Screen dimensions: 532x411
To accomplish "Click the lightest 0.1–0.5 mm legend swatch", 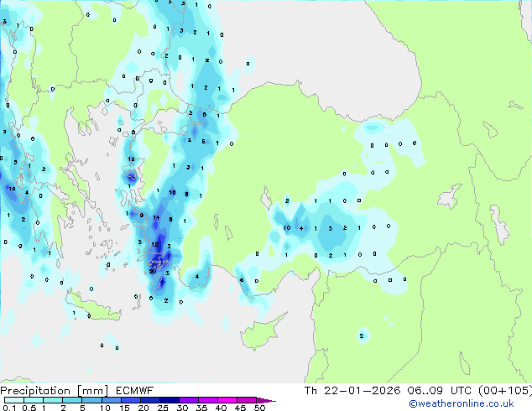I will (14, 400).
